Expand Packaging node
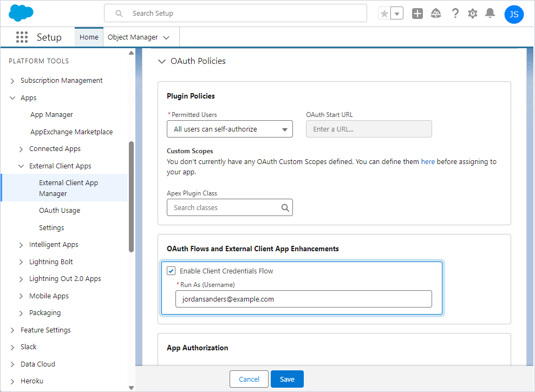The image size is (535, 392). pyautogui.click(x=21, y=313)
